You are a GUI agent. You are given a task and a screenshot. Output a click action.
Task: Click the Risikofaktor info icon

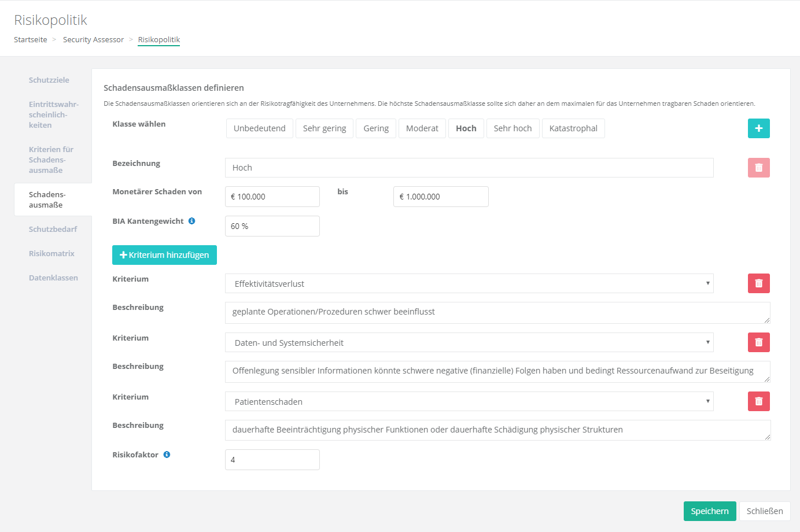[x=167, y=455]
